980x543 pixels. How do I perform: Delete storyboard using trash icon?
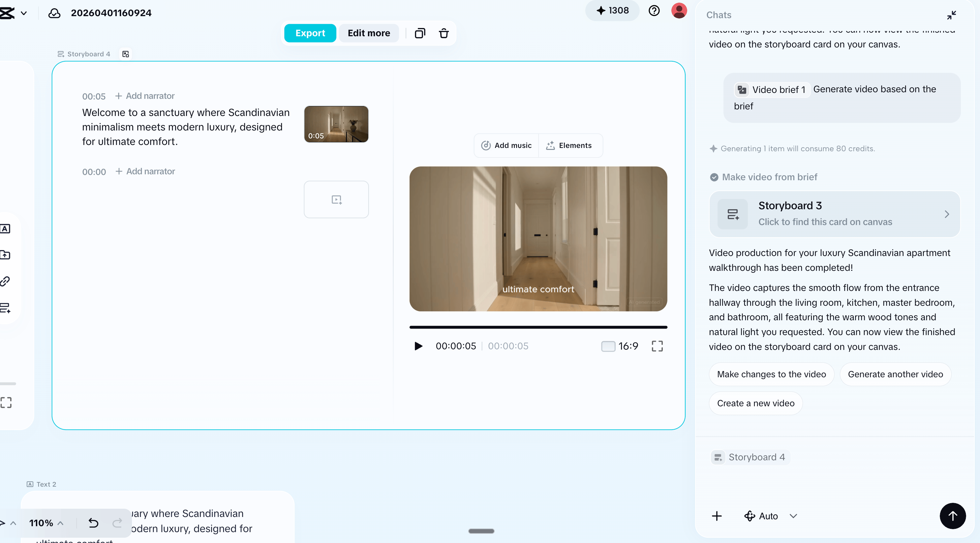point(444,33)
